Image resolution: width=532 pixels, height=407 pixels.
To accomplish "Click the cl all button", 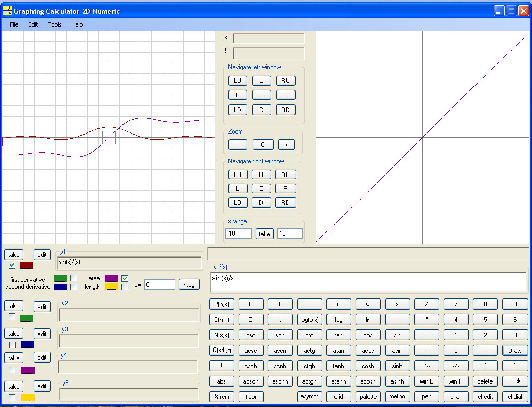I will coord(456,396).
